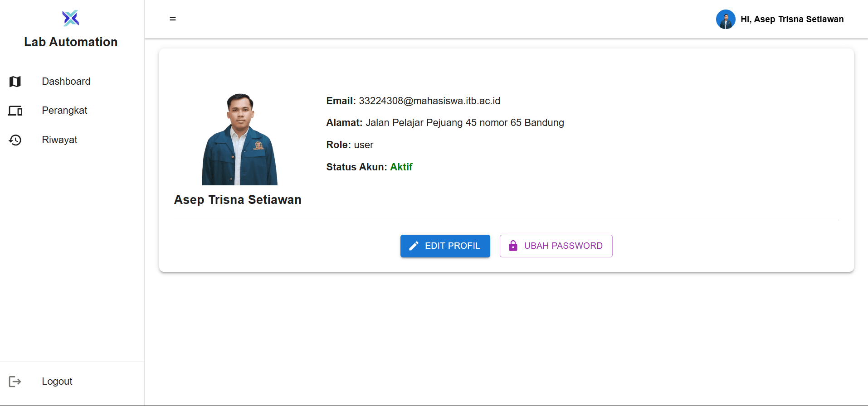Select Riwayat in the sidebar

coord(59,140)
